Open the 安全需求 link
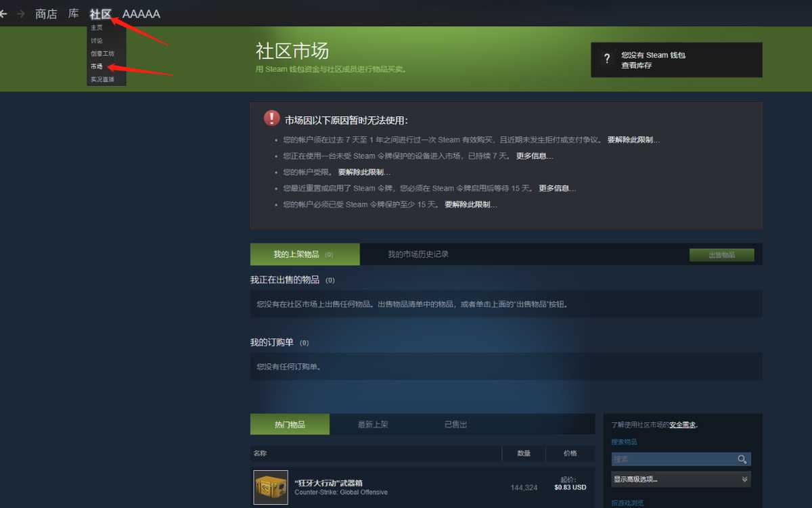The image size is (812, 508). [683, 425]
